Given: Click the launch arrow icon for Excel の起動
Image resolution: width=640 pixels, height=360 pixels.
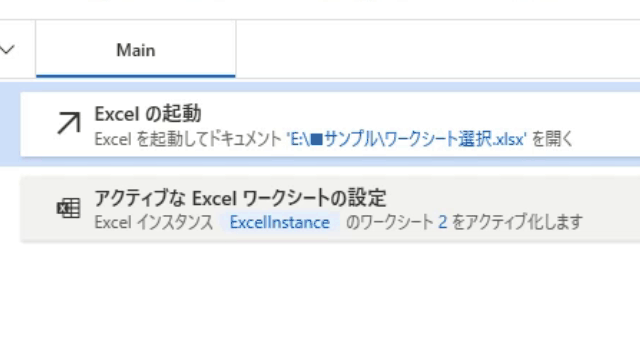Looking at the screenshot, I should pyautogui.click(x=69, y=124).
